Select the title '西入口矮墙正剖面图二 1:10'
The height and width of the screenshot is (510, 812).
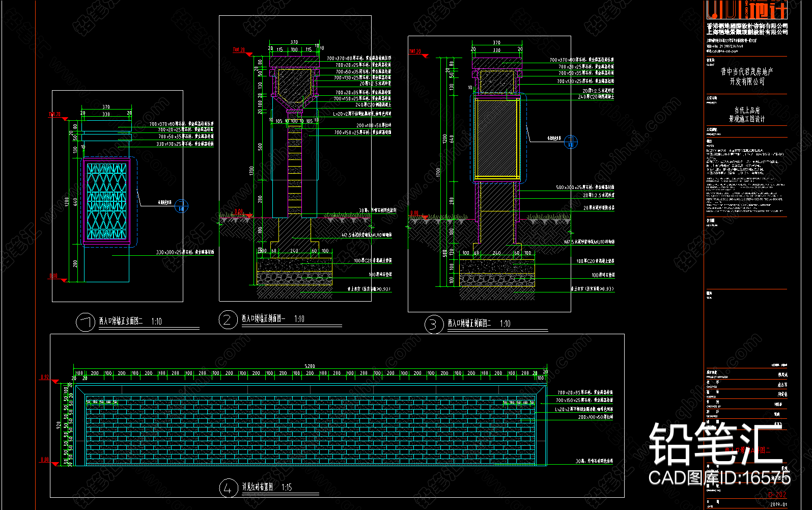point(479,324)
